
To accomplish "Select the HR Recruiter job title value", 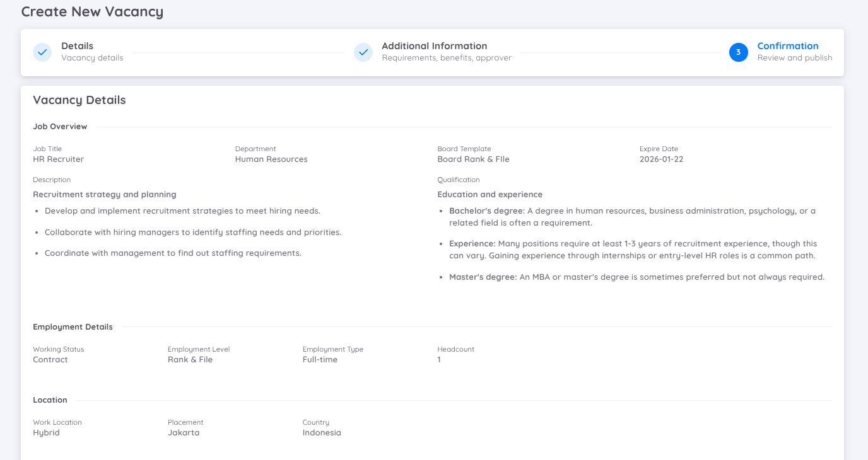I will (58, 159).
